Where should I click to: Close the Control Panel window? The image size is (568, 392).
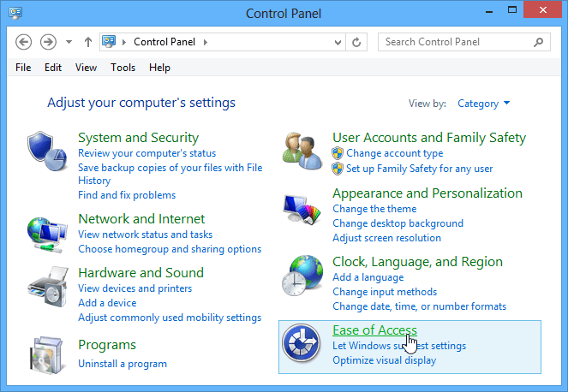coord(542,9)
